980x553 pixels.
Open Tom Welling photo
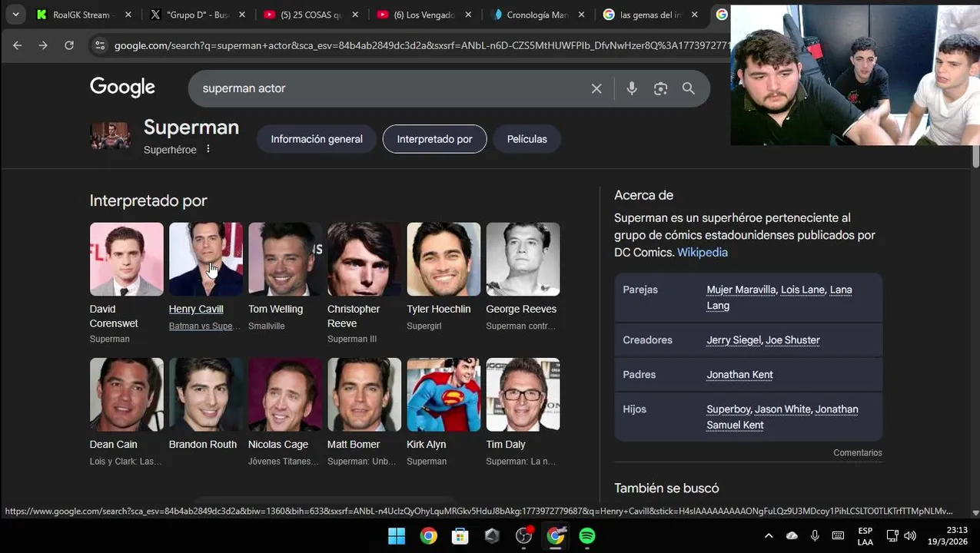click(x=285, y=259)
